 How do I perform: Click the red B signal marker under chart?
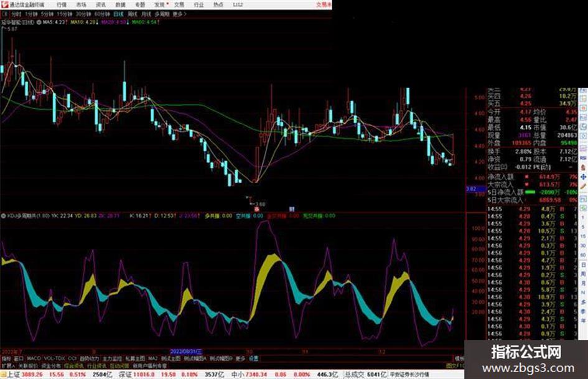pos(257,209)
